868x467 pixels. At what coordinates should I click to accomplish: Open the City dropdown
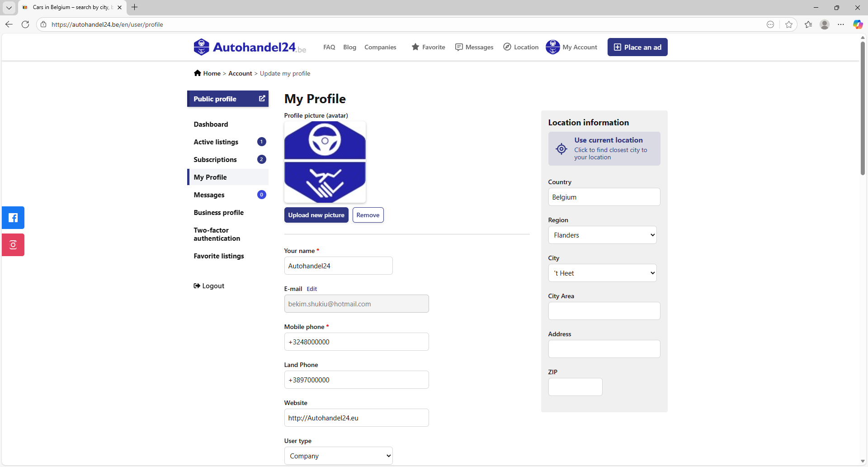602,273
